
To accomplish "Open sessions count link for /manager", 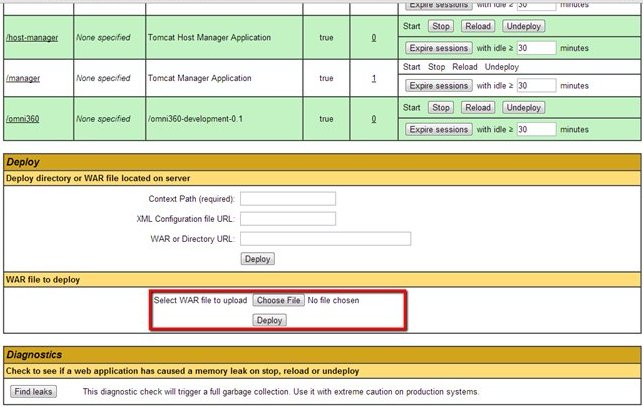I will (374, 78).
